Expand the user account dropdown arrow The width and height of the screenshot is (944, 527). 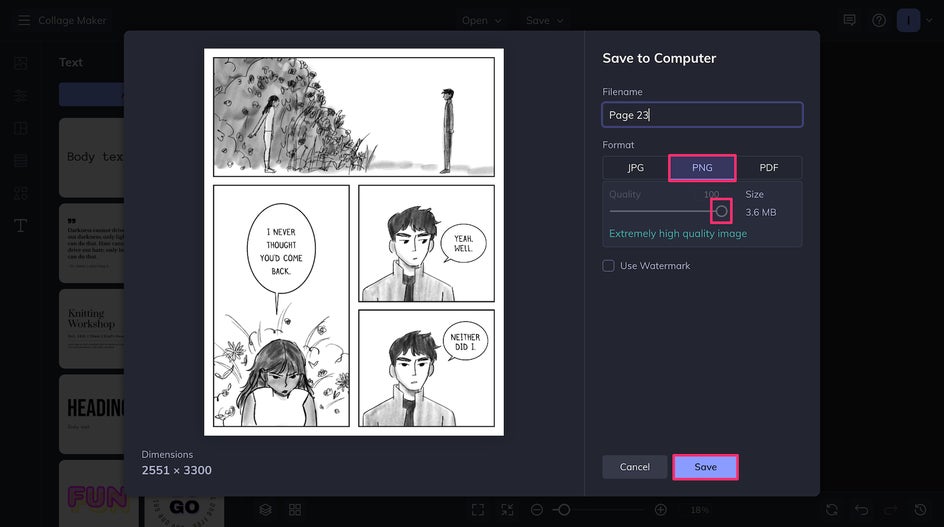coord(930,20)
